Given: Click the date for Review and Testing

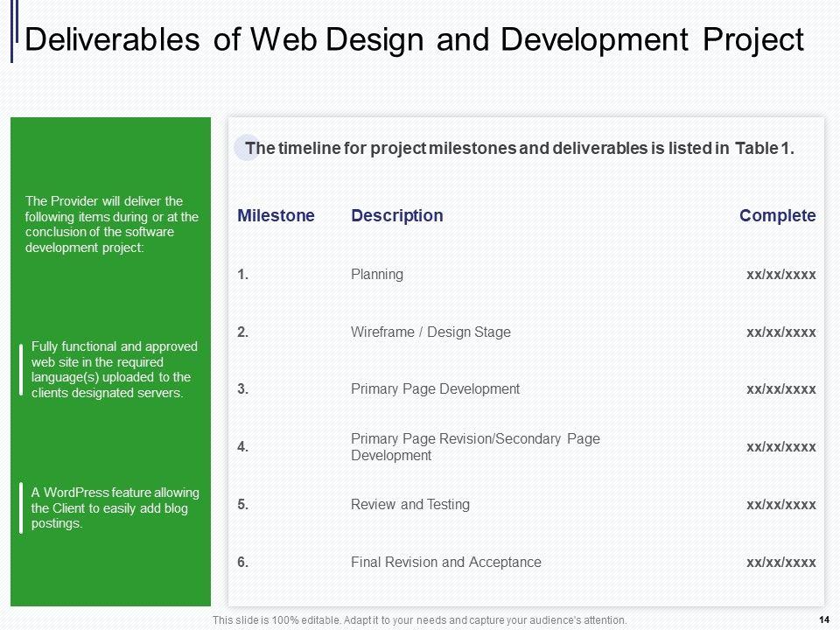Looking at the screenshot, I should coord(781,505).
